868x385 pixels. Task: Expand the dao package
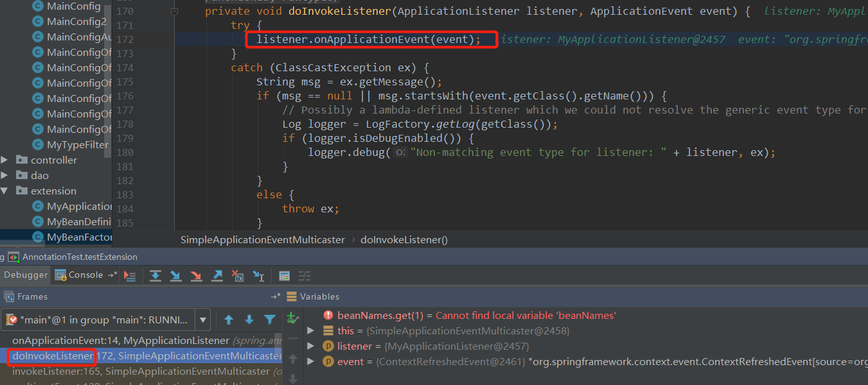point(5,175)
